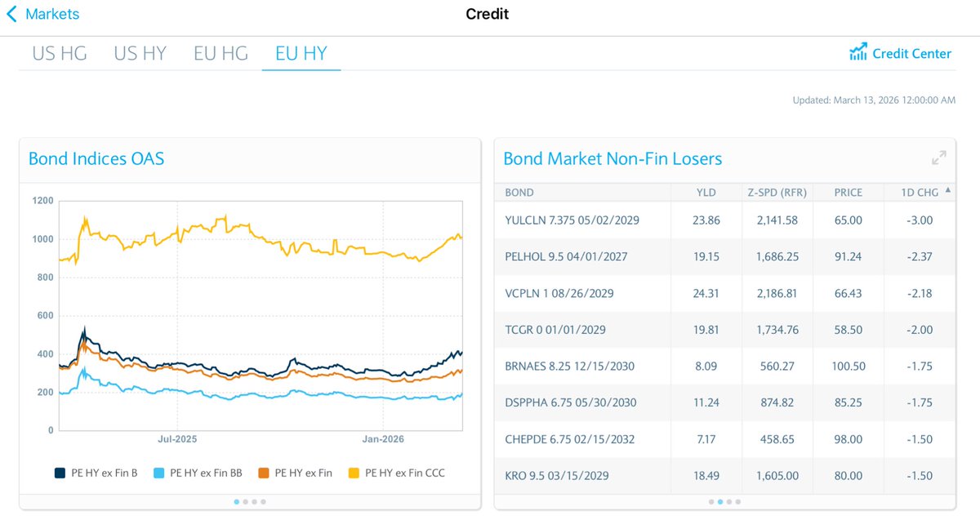
Task: Switch to the EU HG tab
Action: click(220, 53)
